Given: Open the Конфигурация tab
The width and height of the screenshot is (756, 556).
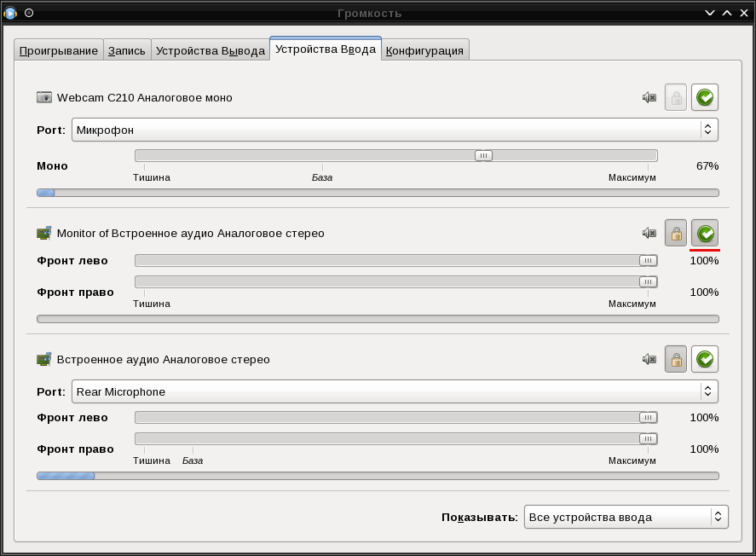Looking at the screenshot, I should (424, 50).
